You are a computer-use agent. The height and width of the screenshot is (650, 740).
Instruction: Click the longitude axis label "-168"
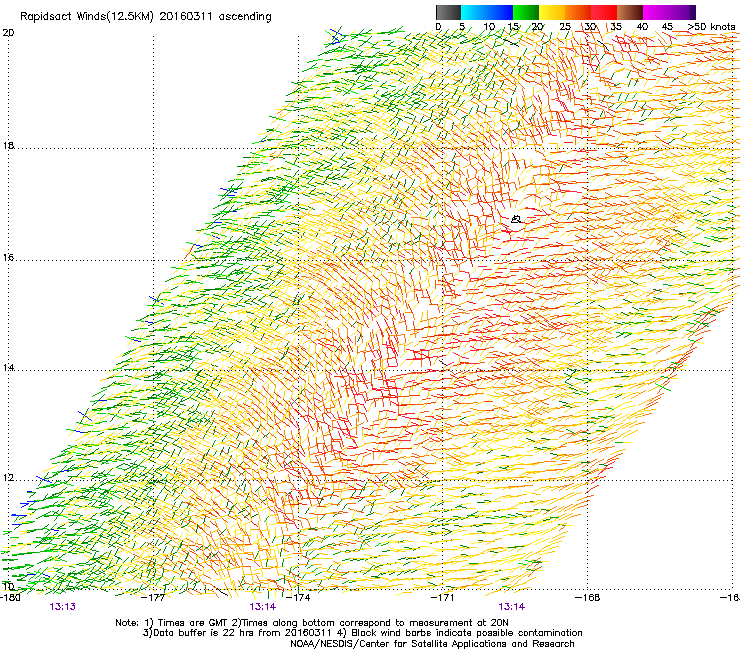588,598
